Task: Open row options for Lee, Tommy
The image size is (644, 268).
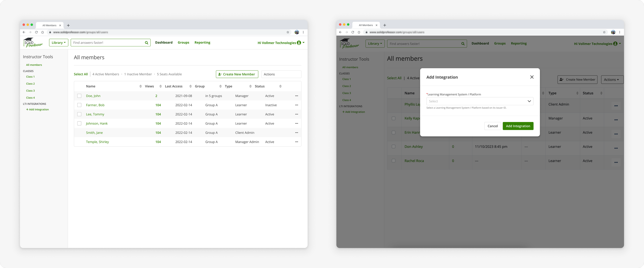Action: click(x=296, y=114)
